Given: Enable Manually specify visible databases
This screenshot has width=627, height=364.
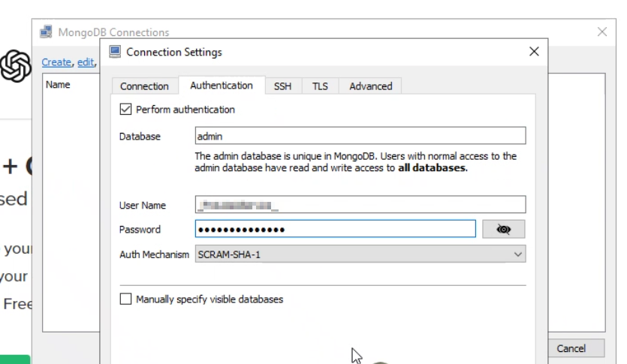Looking at the screenshot, I should tap(125, 299).
